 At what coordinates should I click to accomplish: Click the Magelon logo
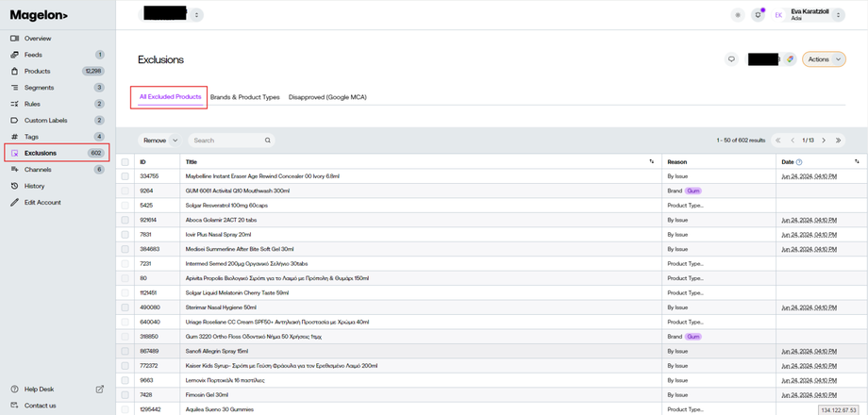click(x=39, y=15)
